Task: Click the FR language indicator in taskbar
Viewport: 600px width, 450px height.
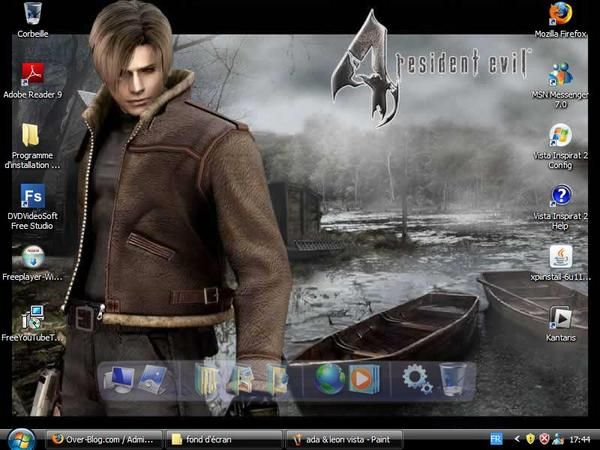Action: click(496, 439)
